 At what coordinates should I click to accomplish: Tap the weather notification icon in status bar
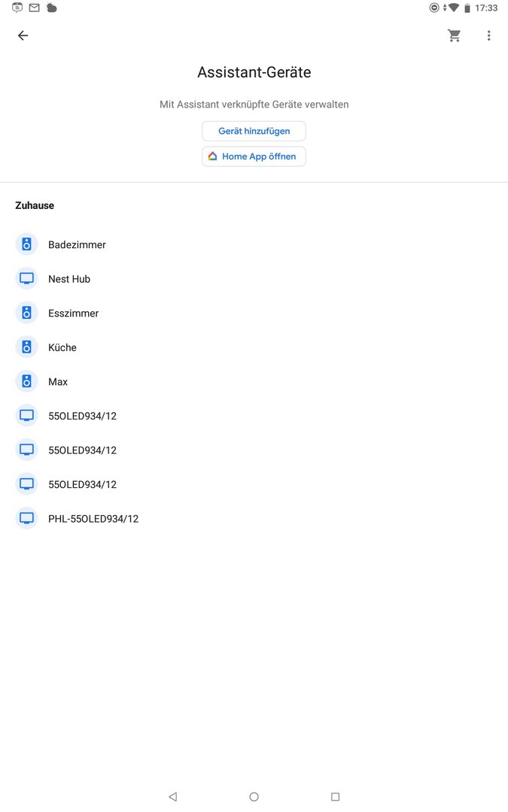tap(51, 8)
